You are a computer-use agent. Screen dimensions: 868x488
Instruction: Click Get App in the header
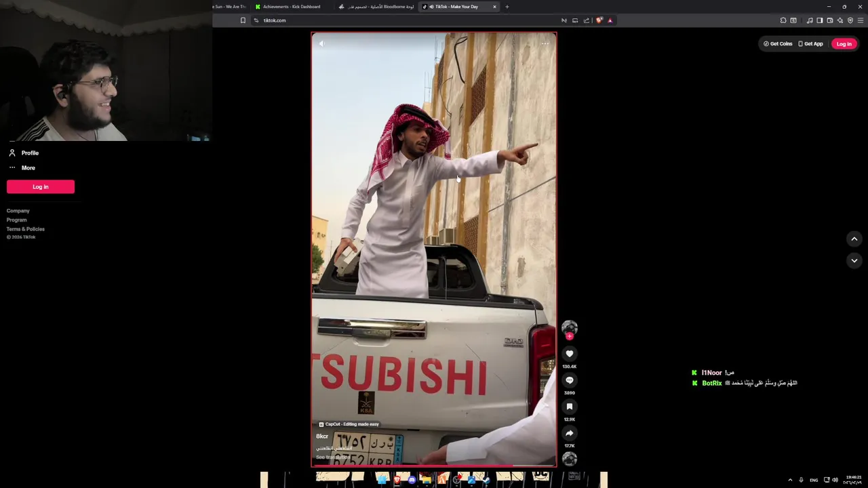pos(810,44)
